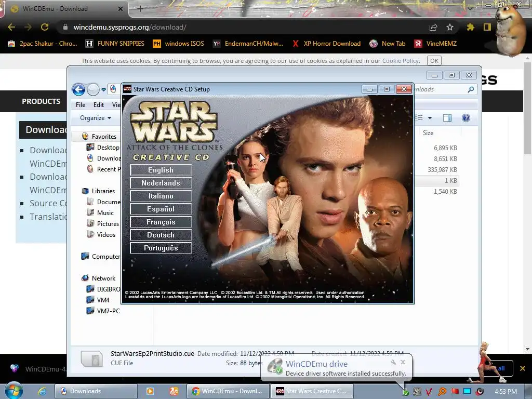532x399 pixels.
Task: Open Edit menu in Explorer
Action: pos(99,105)
